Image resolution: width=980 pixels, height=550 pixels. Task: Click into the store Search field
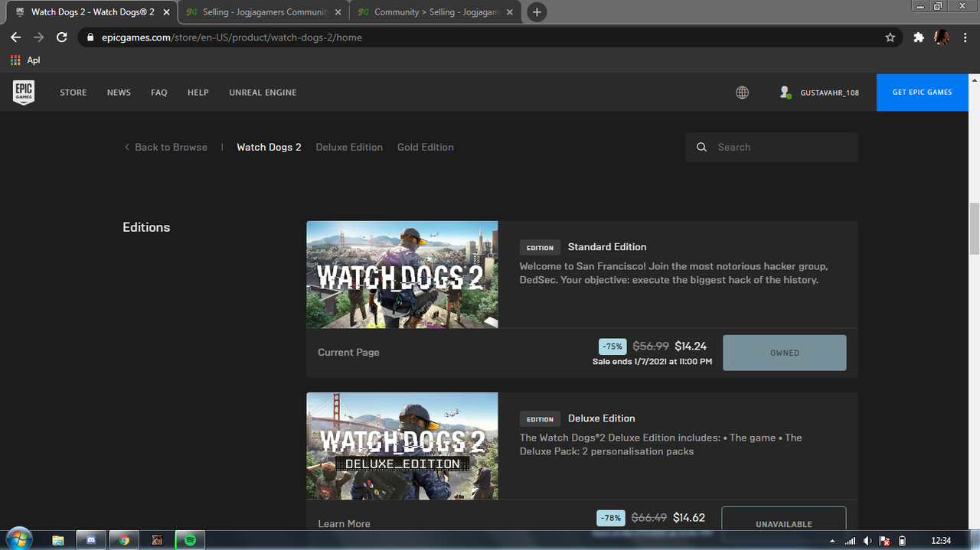[x=772, y=147]
